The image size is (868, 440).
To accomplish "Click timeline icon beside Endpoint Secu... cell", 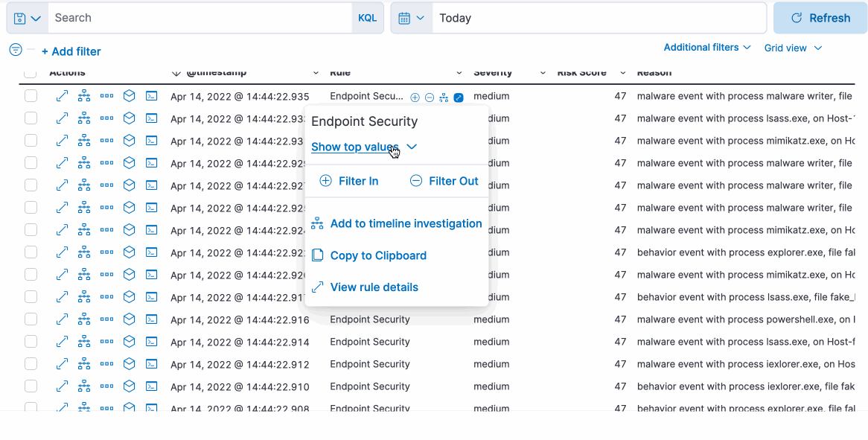I will tap(444, 98).
